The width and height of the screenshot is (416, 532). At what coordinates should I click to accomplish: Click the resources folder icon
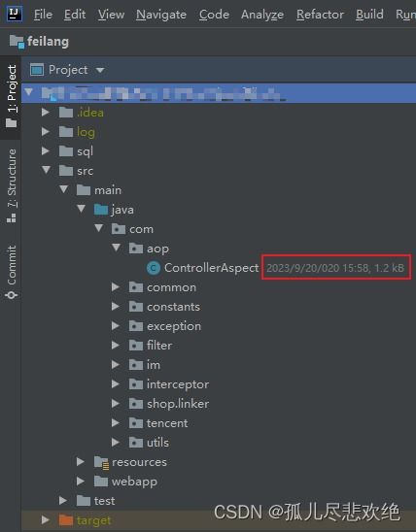click(x=101, y=462)
